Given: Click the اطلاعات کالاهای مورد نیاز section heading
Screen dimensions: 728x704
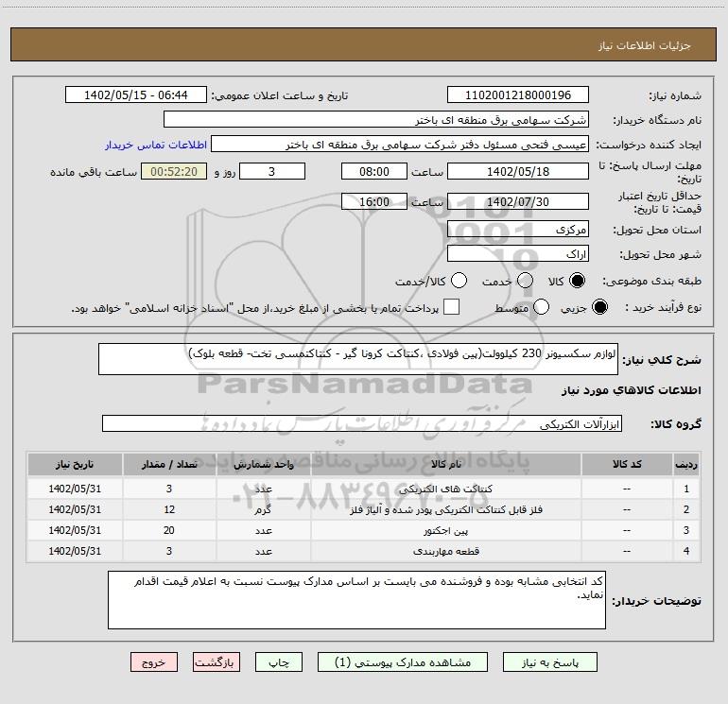Looking at the screenshot, I should tap(631, 390).
